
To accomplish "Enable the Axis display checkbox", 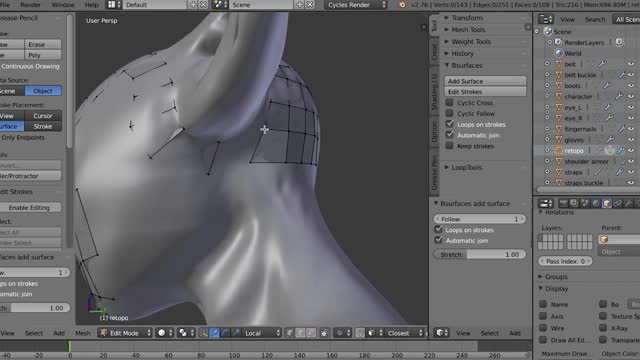I will [543, 316].
